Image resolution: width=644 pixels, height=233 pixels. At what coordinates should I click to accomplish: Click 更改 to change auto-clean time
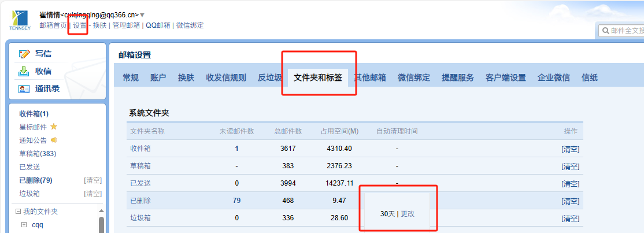point(408,213)
